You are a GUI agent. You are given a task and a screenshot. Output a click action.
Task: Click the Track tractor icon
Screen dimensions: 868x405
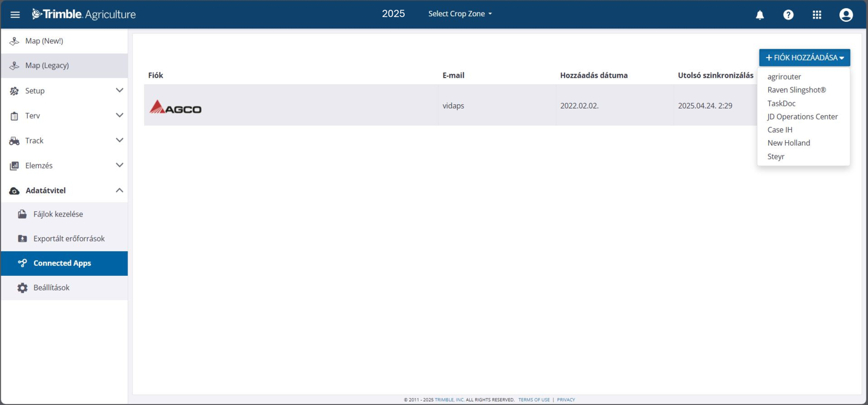pyautogui.click(x=15, y=141)
